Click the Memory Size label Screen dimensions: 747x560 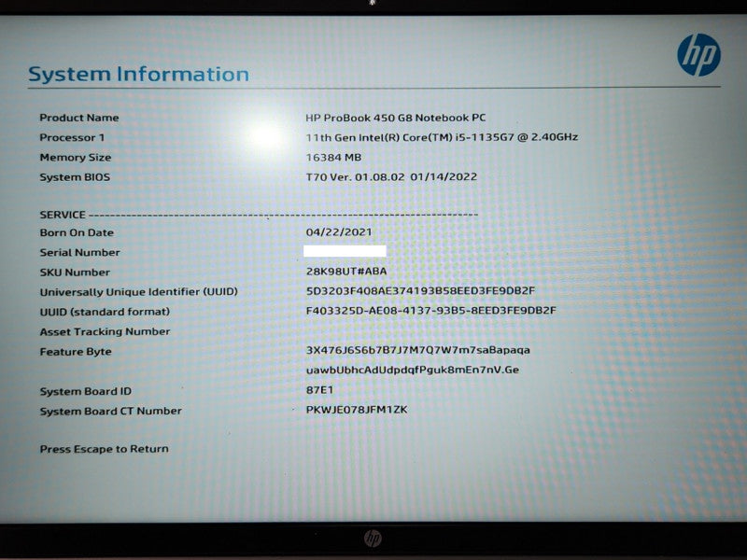(76, 158)
